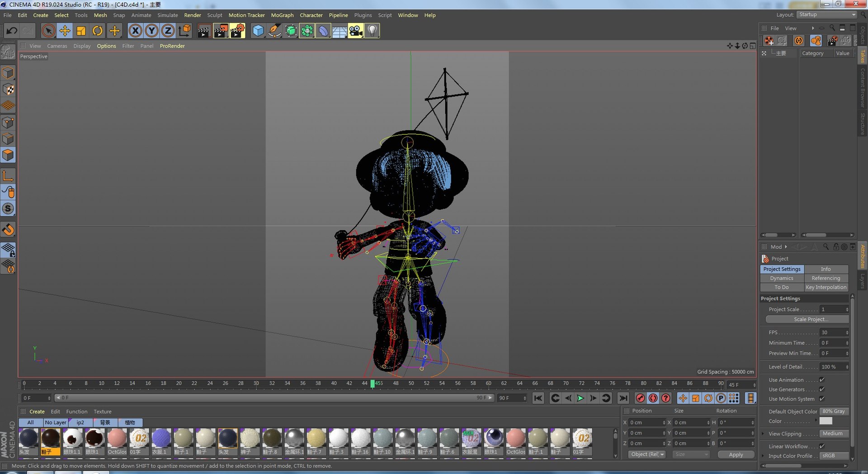
Task: Click the project Color swatch
Action: coord(826,421)
